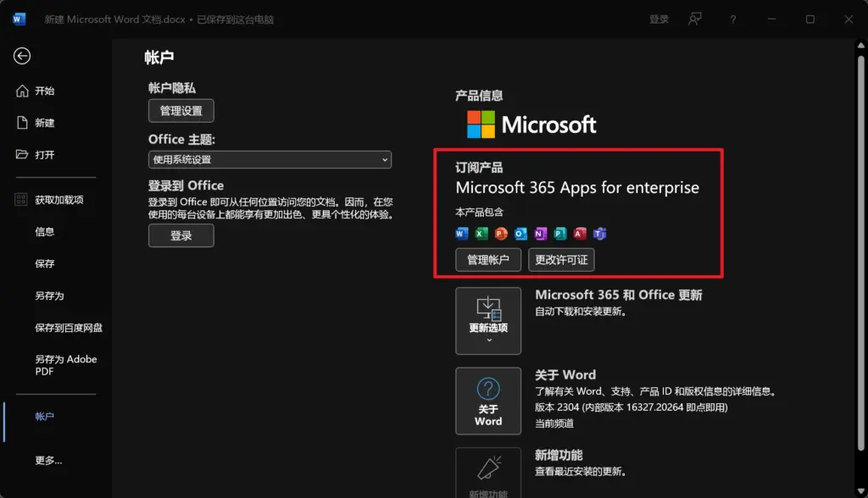The image size is (868, 498).
Task: Click the Word icon under 本产品包含
Action: point(462,234)
